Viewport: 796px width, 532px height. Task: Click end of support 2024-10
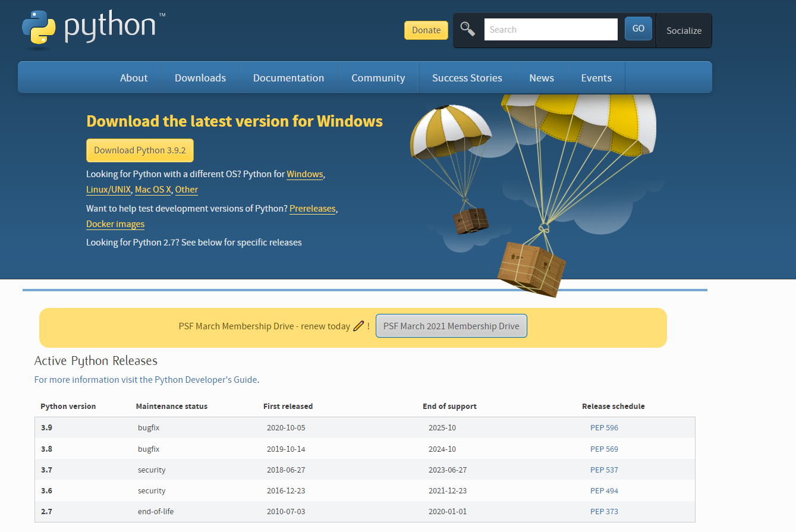[x=442, y=449]
